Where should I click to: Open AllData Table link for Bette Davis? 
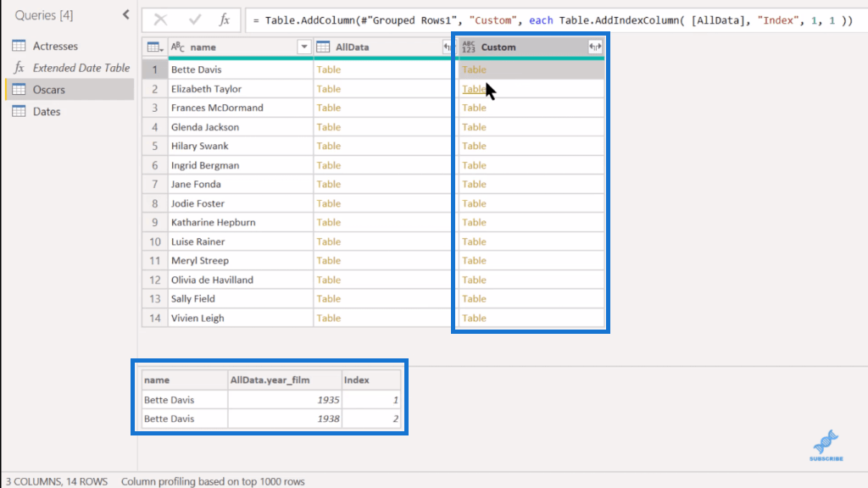[329, 69]
